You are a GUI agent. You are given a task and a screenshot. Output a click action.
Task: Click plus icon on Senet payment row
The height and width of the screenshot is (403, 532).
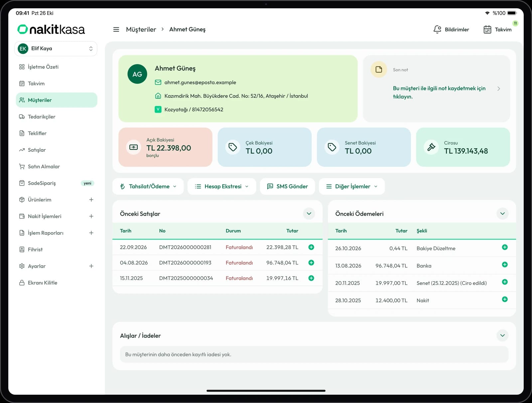[505, 282]
